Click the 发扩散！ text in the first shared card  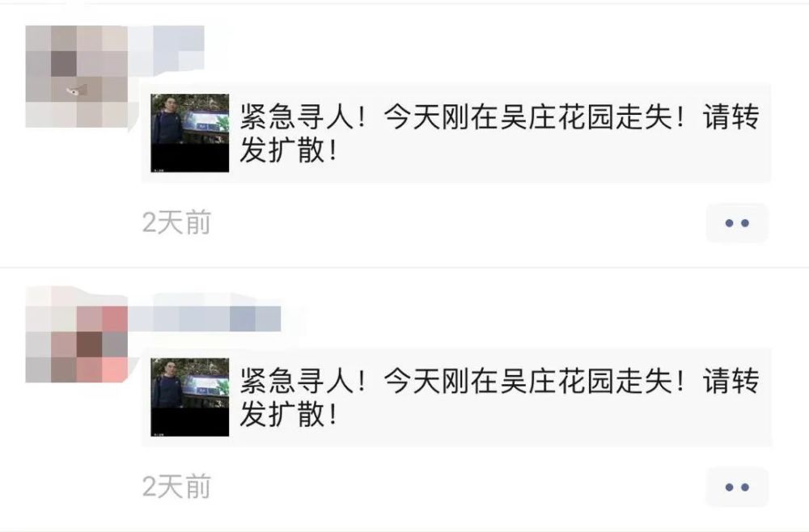(x=289, y=150)
